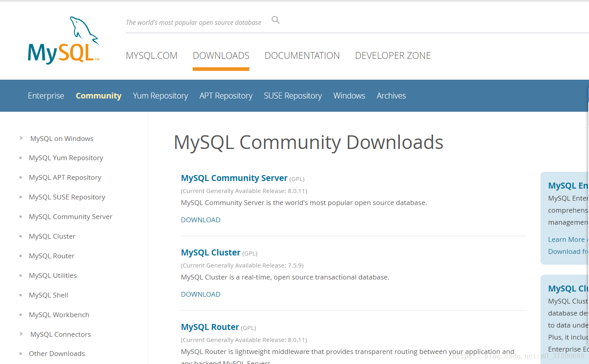Open MySQL on Windows sidebar link
The image size is (589, 364).
point(62,139)
